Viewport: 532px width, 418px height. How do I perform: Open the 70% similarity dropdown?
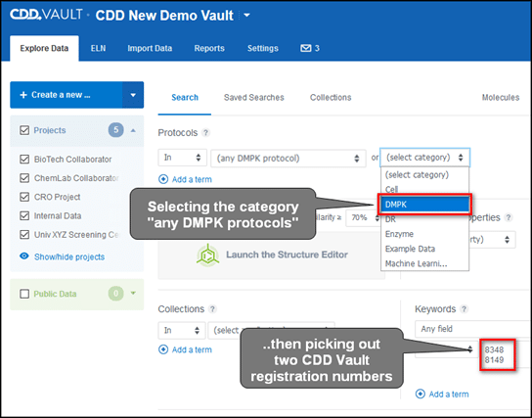(x=364, y=217)
